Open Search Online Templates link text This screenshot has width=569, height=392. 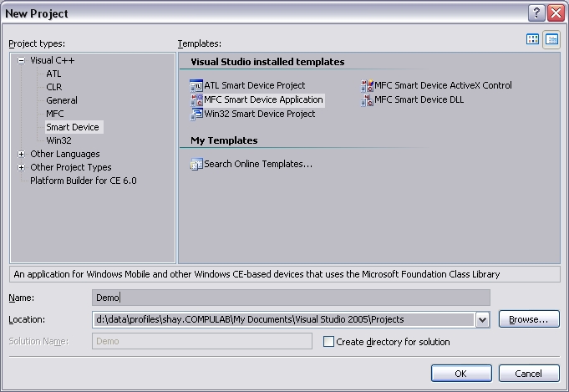tap(258, 164)
